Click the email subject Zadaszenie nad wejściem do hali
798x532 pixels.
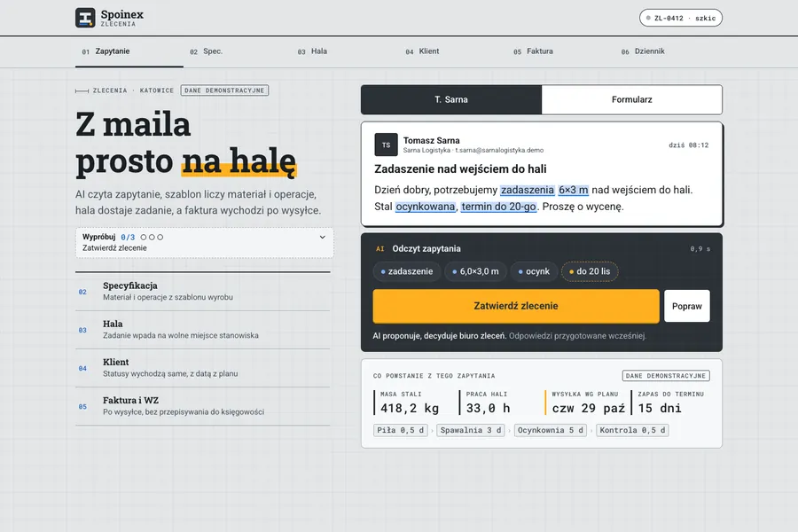click(460, 169)
